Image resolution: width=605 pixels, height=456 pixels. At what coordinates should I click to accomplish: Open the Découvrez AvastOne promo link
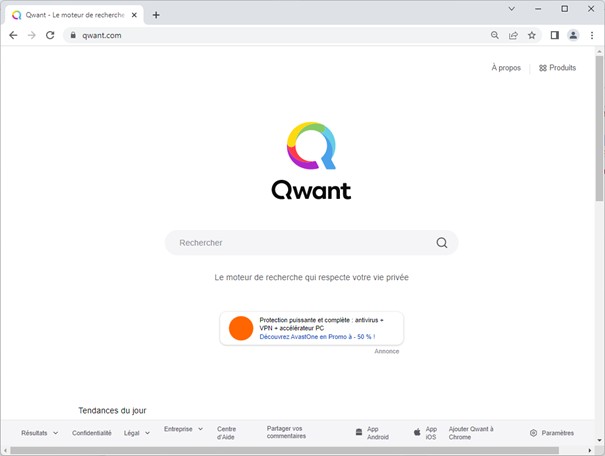[317, 337]
